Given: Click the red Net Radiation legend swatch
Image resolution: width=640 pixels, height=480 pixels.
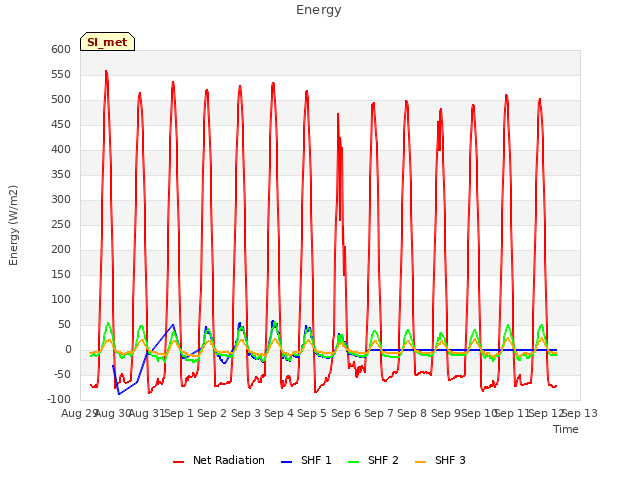Looking at the screenshot, I should pyautogui.click(x=178, y=462).
